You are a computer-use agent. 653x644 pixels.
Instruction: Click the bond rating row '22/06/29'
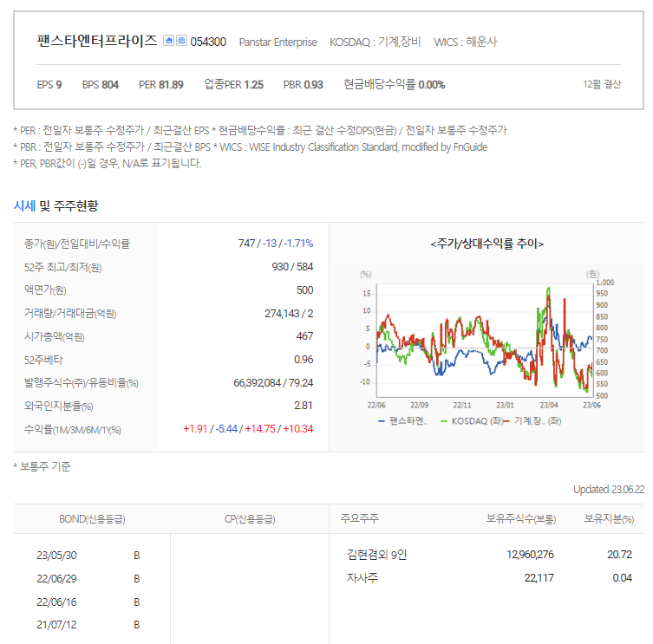(92, 579)
